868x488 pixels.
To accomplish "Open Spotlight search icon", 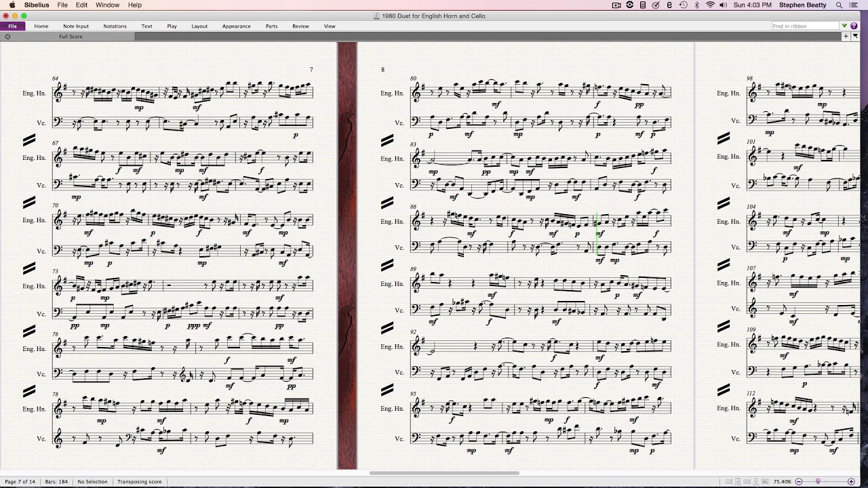I will click(x=840, y=5).
